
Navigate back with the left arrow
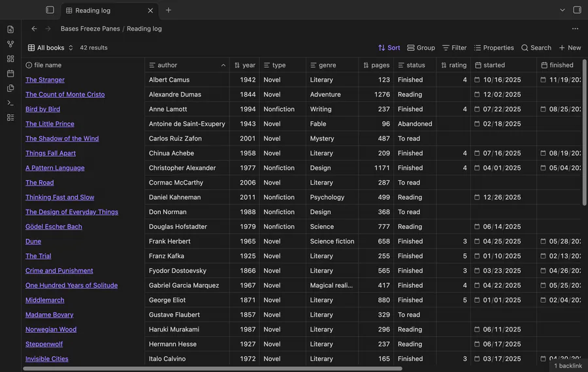pyautogui.click(x=34, y=29)
